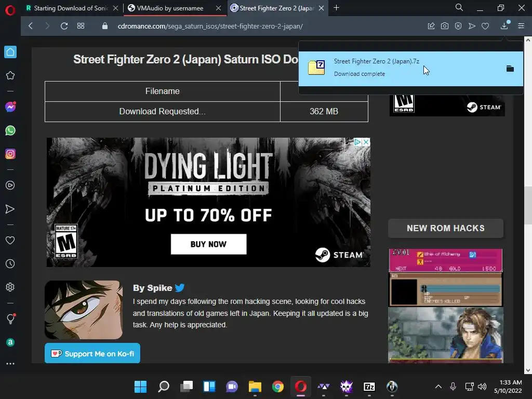Viewport: 532px width, 399px height.
Task: Take a snapshot with the camera icon
Action: [445, 26]
